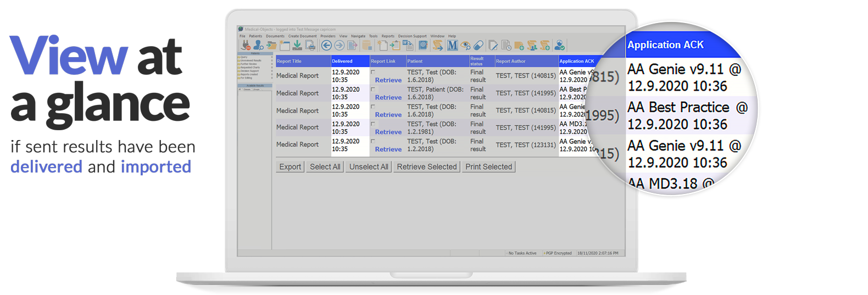Open the Documents menu

(x=275, y=36)
